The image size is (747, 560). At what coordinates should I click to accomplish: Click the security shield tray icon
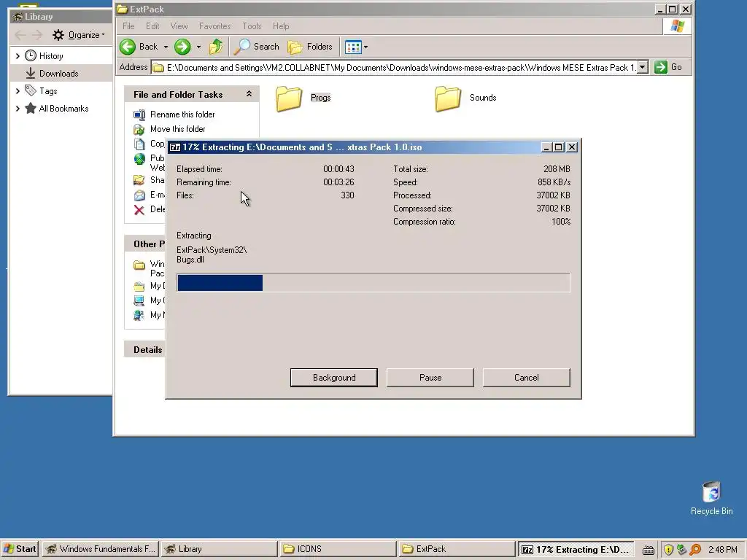pos(668,550)
